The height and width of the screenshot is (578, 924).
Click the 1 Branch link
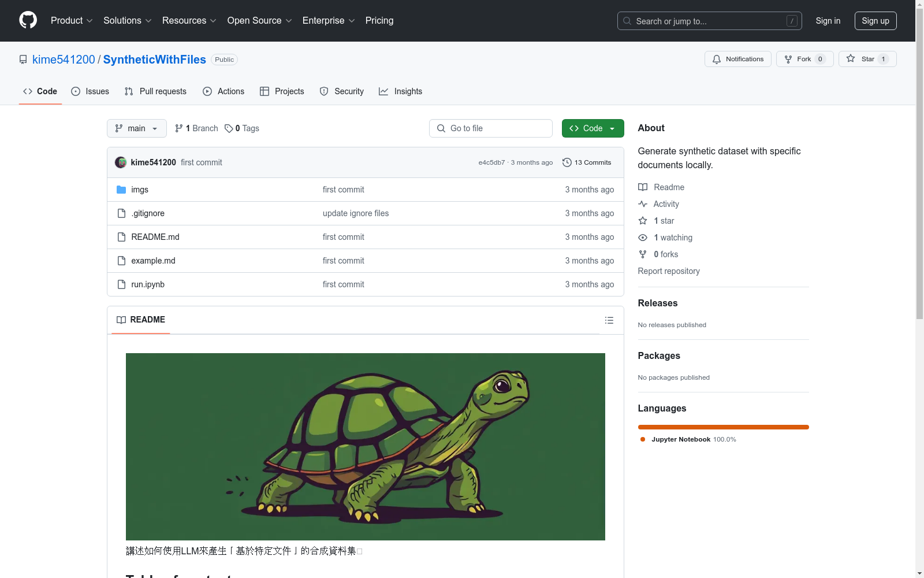[196, 128]
